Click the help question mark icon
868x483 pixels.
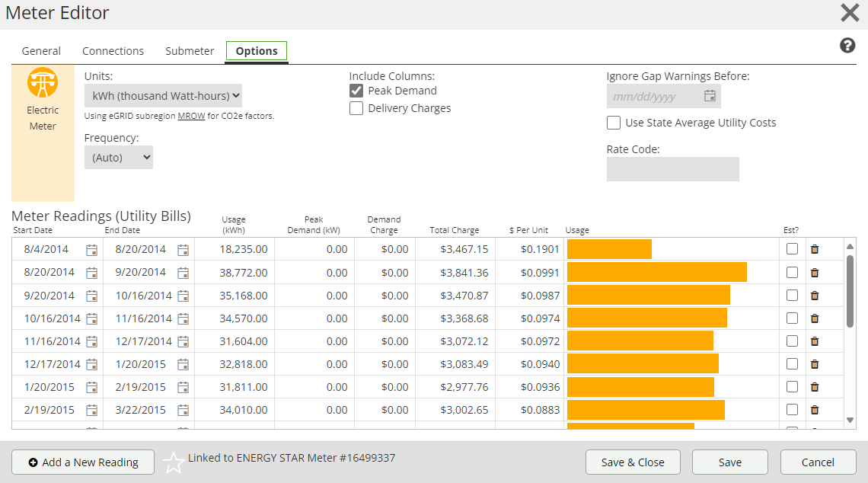point(847,46)
